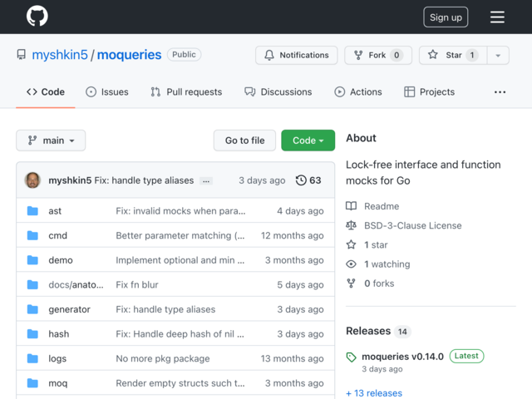Click the myshkin5 avatar in commit row
The image size is (532, 399).
(32, 180)
